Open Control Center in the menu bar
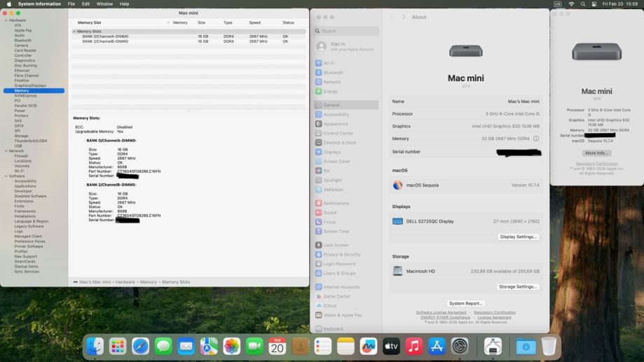 pos(594,4)
